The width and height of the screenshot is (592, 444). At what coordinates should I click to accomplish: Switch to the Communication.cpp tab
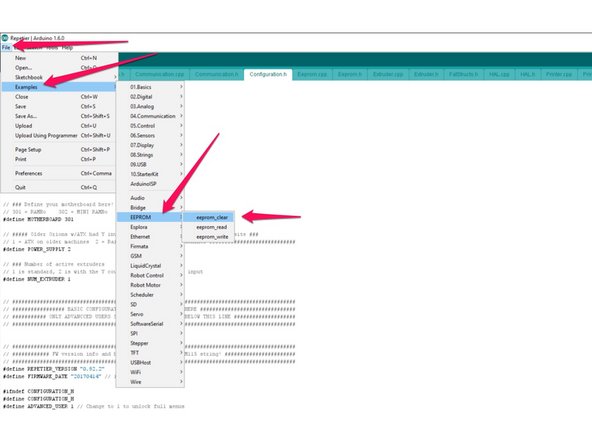159,74
